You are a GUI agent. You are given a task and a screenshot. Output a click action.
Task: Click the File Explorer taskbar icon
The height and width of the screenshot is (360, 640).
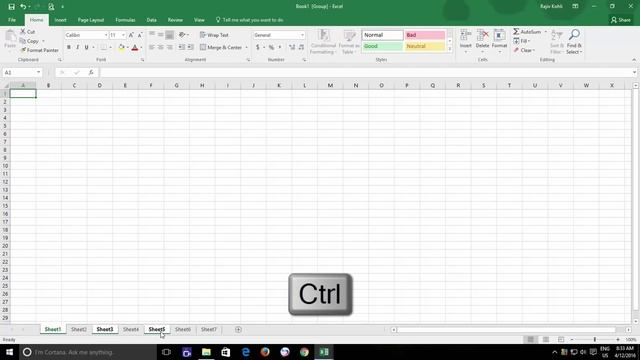(x=206, y=352)
